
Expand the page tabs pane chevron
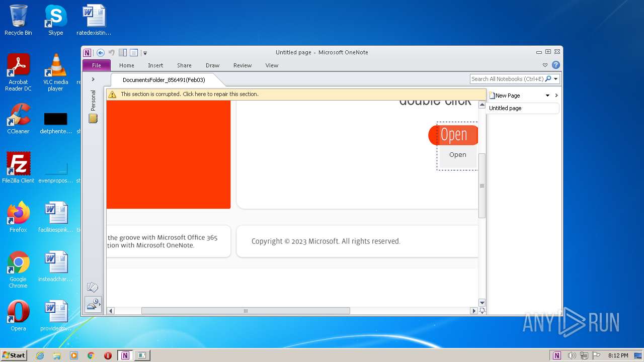556,96
